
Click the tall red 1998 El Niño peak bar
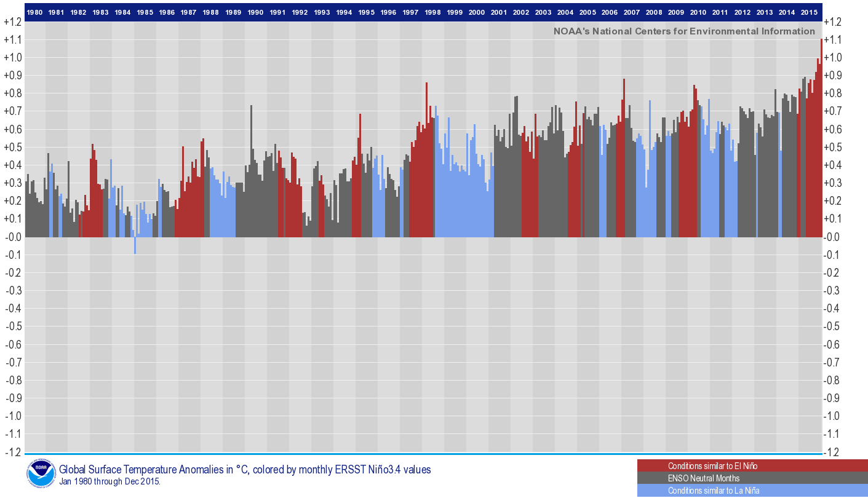point(426,160)
